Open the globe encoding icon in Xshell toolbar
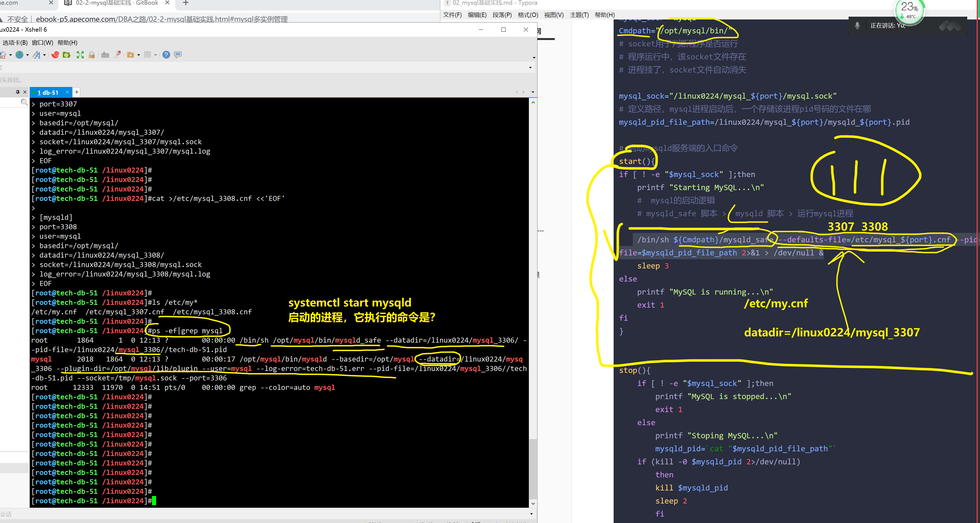Viewport: 980px width, 523px height. [x=19, y=55]
